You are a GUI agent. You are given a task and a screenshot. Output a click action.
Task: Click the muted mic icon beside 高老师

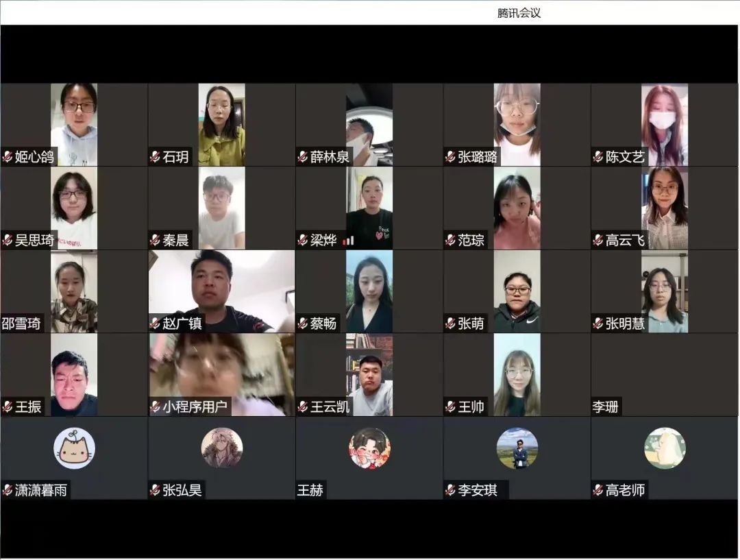[x=598, y=490]
